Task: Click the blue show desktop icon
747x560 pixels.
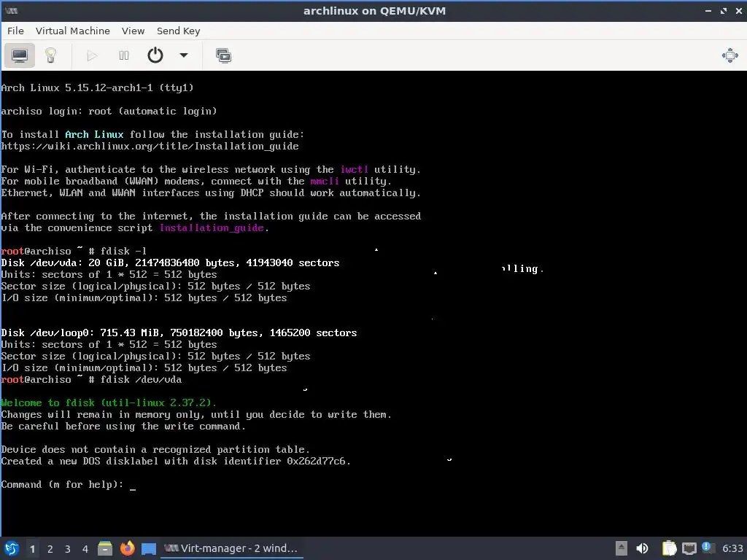Action: [149, 548]
